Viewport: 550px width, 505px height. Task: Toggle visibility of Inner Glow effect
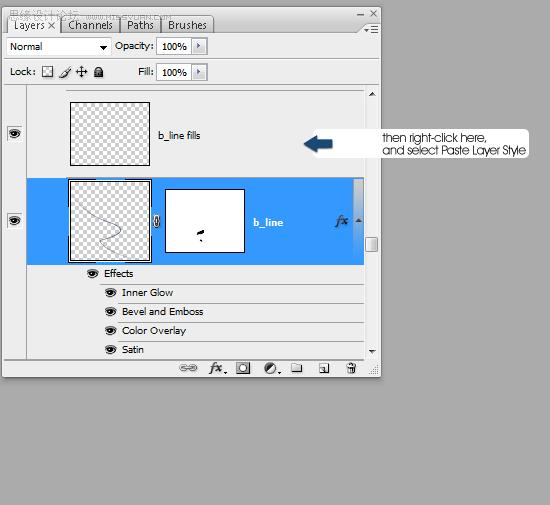[110, 292]
